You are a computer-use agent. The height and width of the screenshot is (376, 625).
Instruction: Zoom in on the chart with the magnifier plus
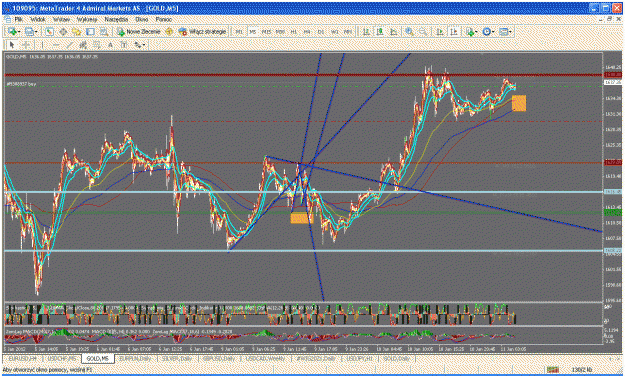[x=409, y=31]
